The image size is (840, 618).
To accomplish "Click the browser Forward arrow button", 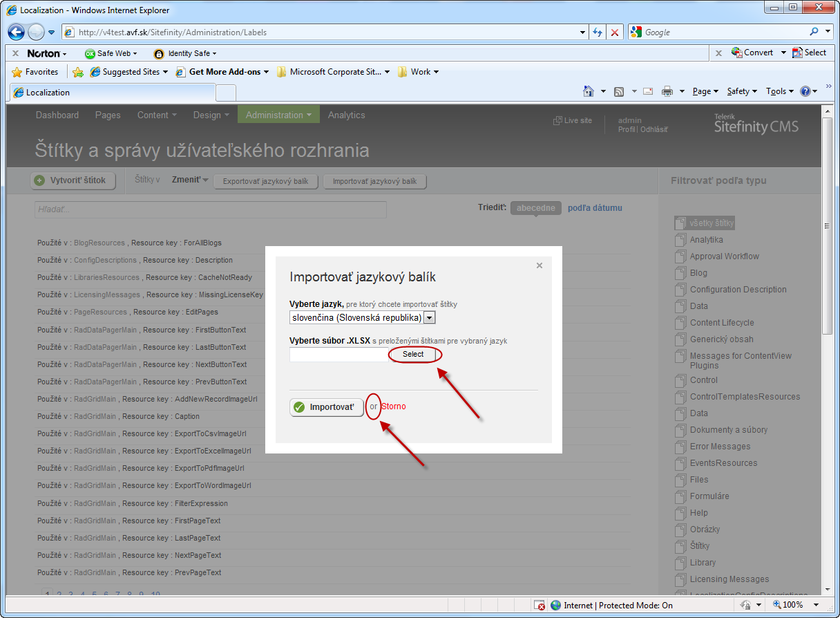I will (x=36, y=32).
